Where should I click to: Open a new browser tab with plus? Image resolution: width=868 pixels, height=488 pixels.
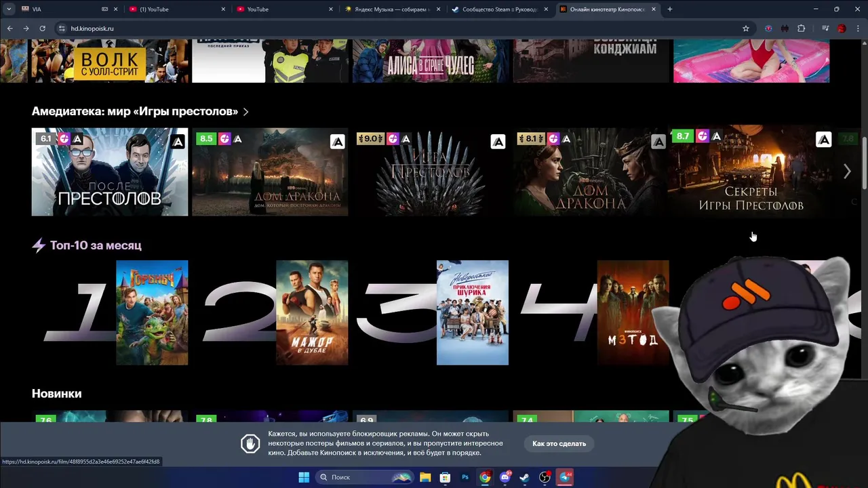(670, 9)
